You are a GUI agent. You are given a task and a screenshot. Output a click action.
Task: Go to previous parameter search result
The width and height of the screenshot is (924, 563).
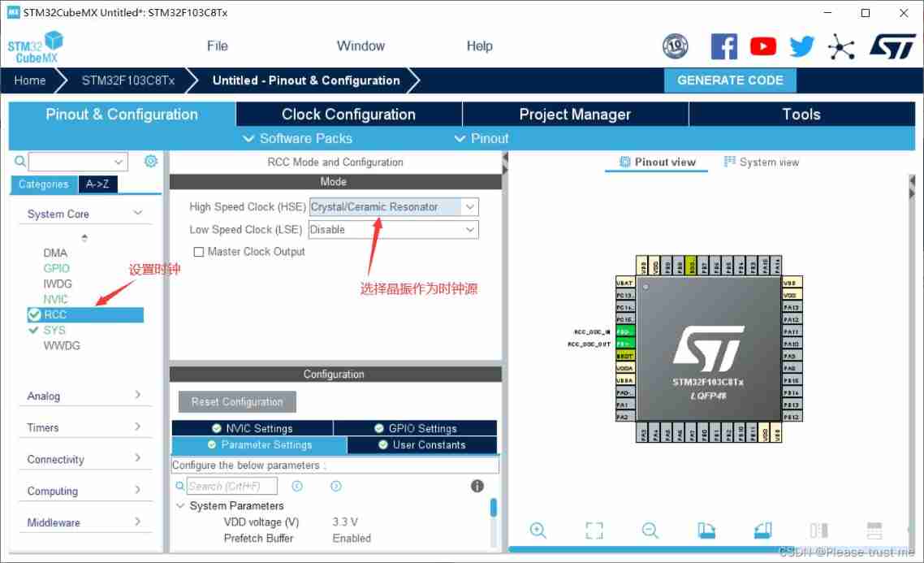pos(297,486)
